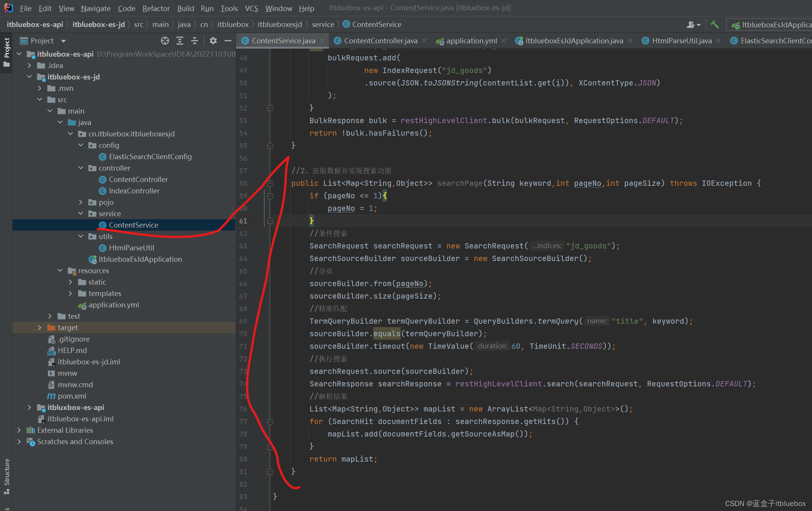Open the File menu
This screenshot has height=511, width=812.
(25, 8)
